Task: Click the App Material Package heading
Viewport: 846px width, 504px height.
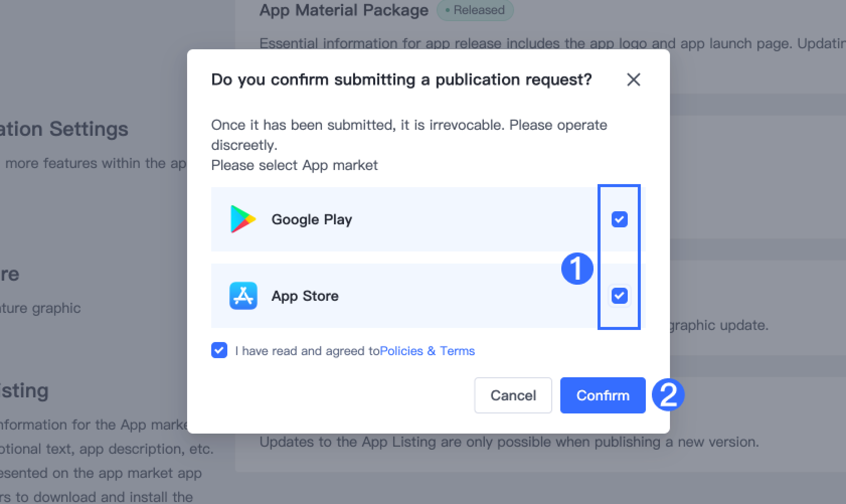Action: coord(344,10)
